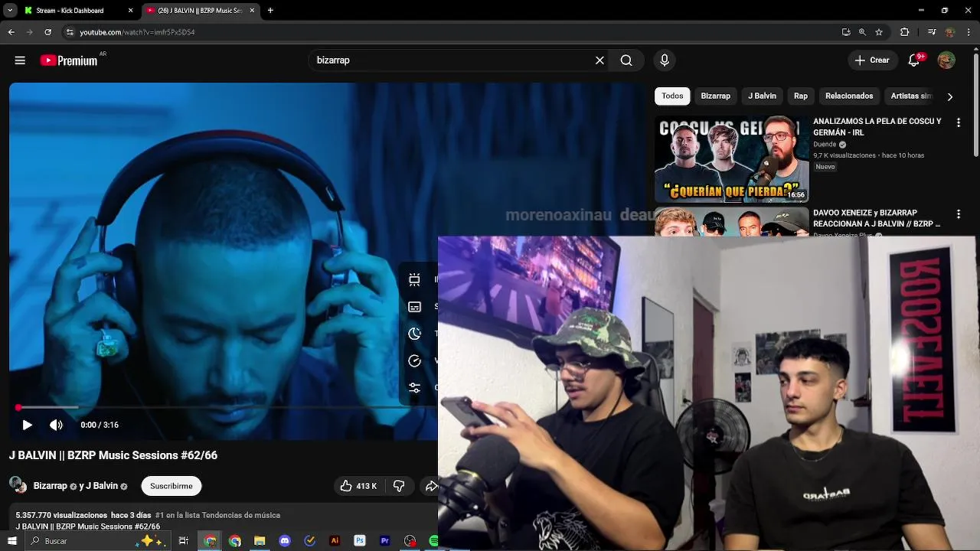Open Windows Start menu

point(11,541)
